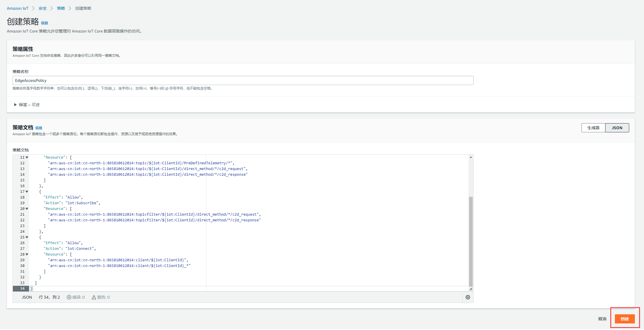Viewport: 644px width, 330px height.
Task: Collapse the fold arrow on line 25
Action: click(x=27, y=237)
